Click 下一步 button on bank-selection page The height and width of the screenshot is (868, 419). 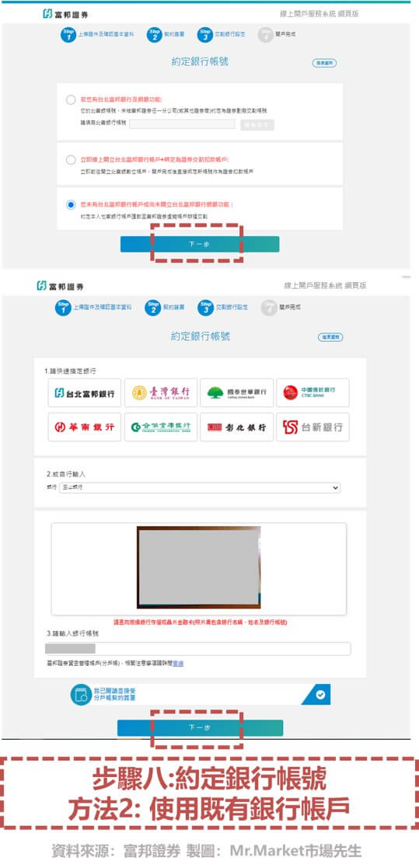[x=200, y=728]
